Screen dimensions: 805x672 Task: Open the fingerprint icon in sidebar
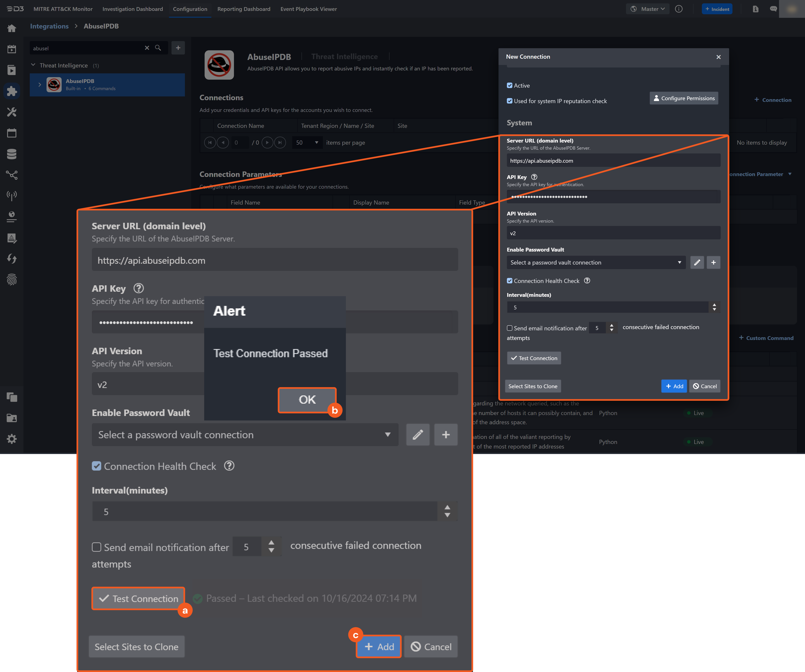pos(12,279)
